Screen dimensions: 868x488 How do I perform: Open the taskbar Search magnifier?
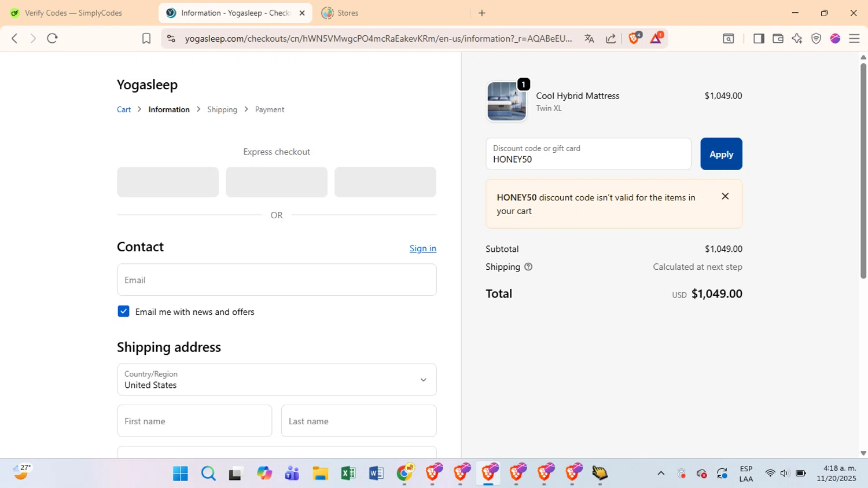208,474
